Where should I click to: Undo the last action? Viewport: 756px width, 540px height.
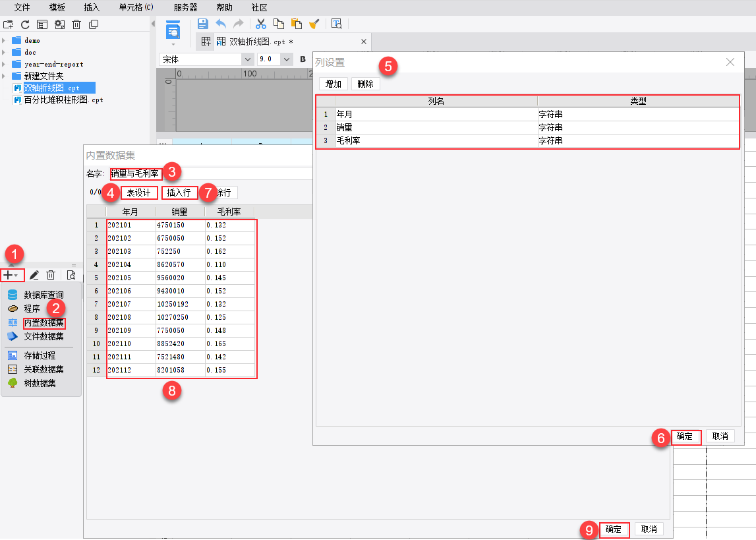pos(221,24)
